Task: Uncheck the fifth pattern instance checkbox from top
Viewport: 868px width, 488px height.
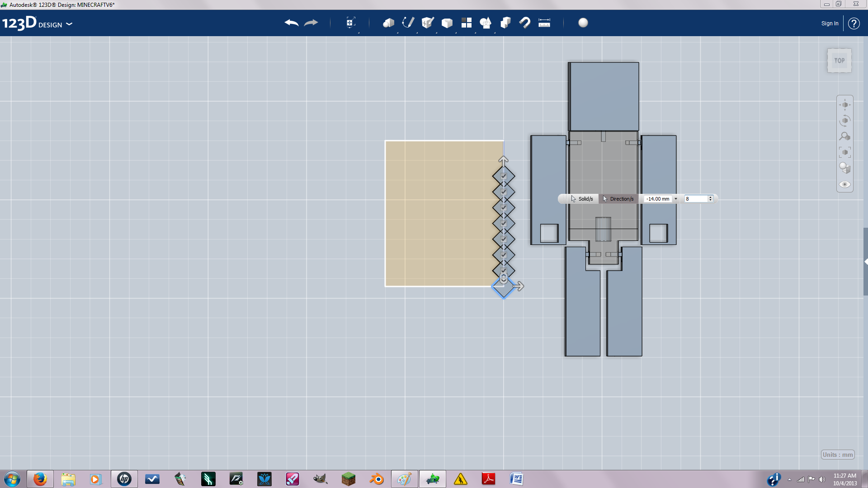Action: tap(503, 239)
